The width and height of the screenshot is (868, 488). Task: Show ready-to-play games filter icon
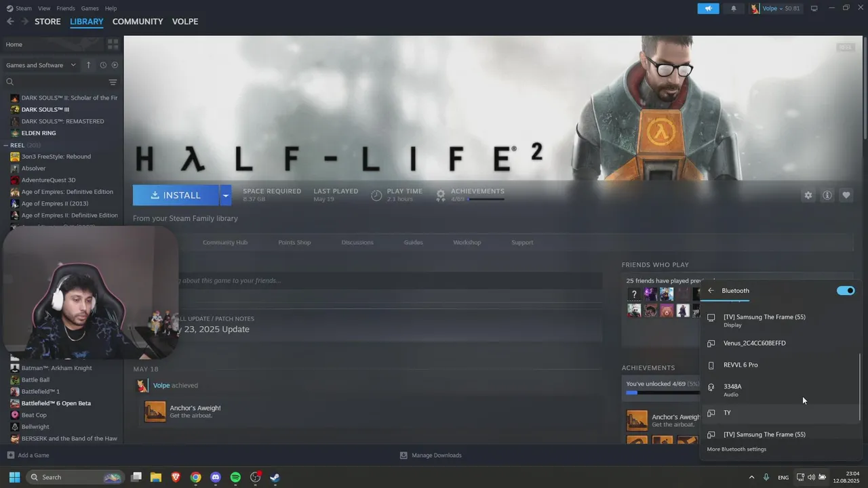115,65
